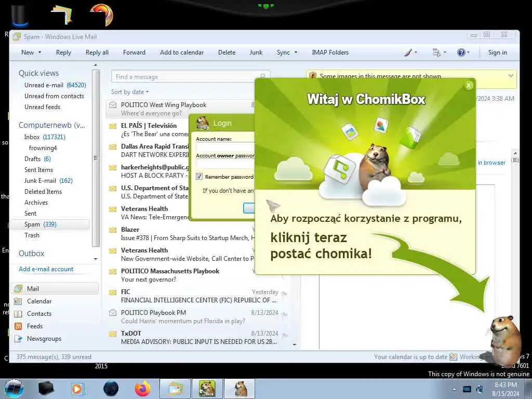Show hidden system tray icons

point(454,389)
